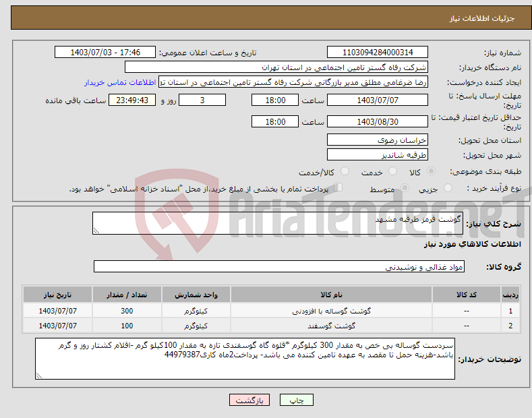
Task: Click the ردیف column header
Action: [510, 295]
